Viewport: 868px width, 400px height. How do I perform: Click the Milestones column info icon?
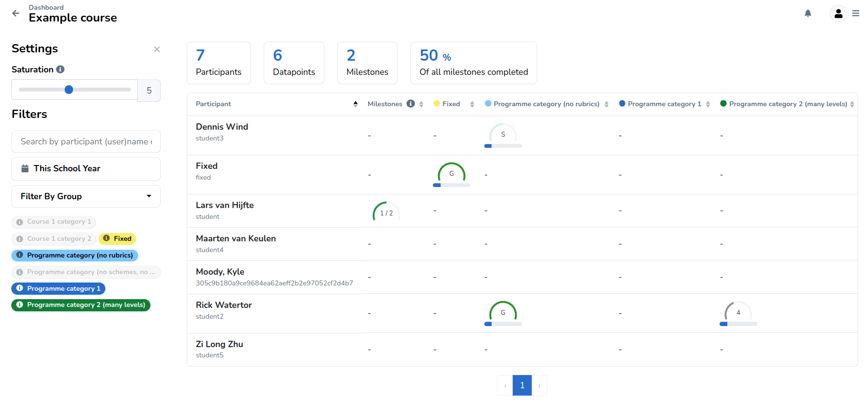[411, 104]
